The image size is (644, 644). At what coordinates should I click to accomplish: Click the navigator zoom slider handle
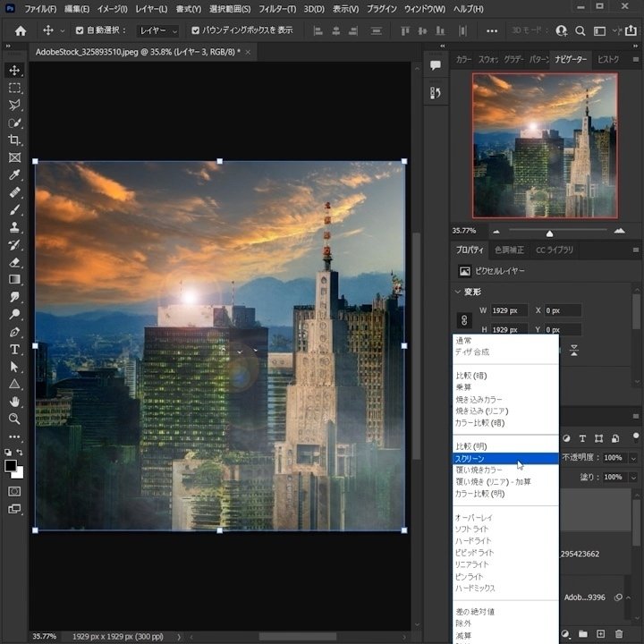549,233
